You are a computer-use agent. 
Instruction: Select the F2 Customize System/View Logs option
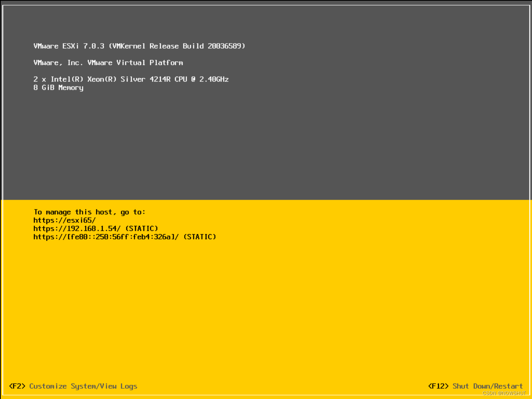click(x=73, y=386)
